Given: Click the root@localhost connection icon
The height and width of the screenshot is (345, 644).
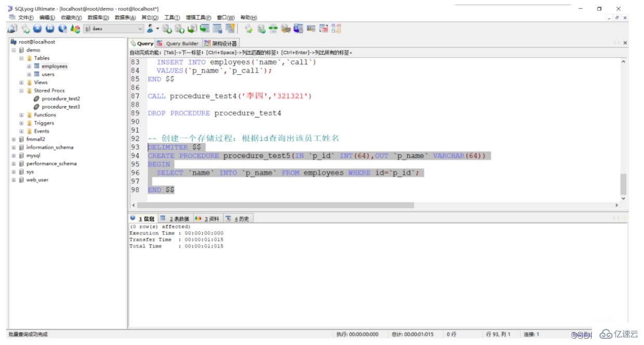Looking at the screenshot, I should [x=13, y=42].
